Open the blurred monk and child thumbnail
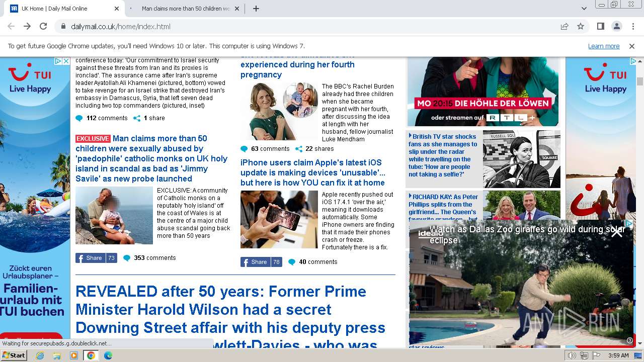This screenshot has height=362, width=644. (x=114, y=216)
